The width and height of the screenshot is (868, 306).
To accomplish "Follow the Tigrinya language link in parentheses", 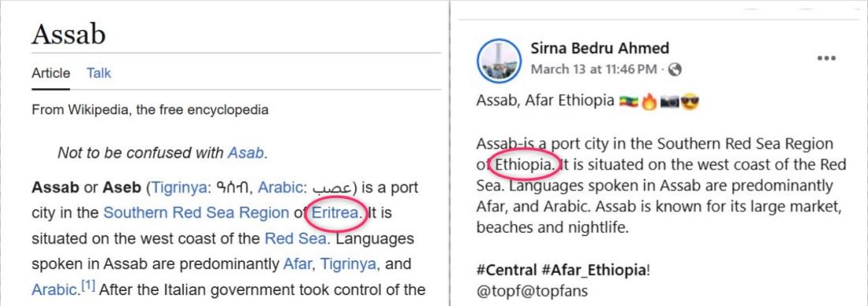I will click(x=178, y=188).
